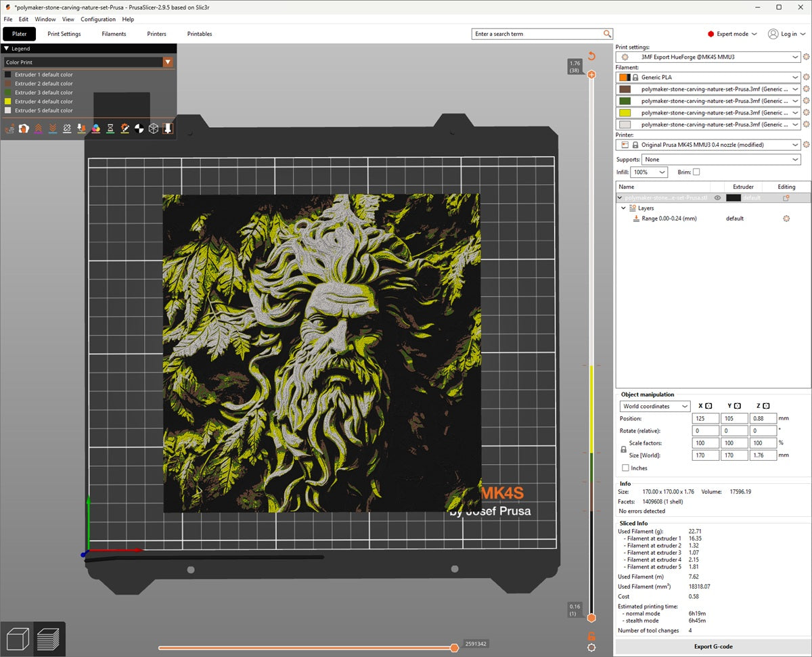Toggle eye visibility for polymaker STL object

point(717,198)
